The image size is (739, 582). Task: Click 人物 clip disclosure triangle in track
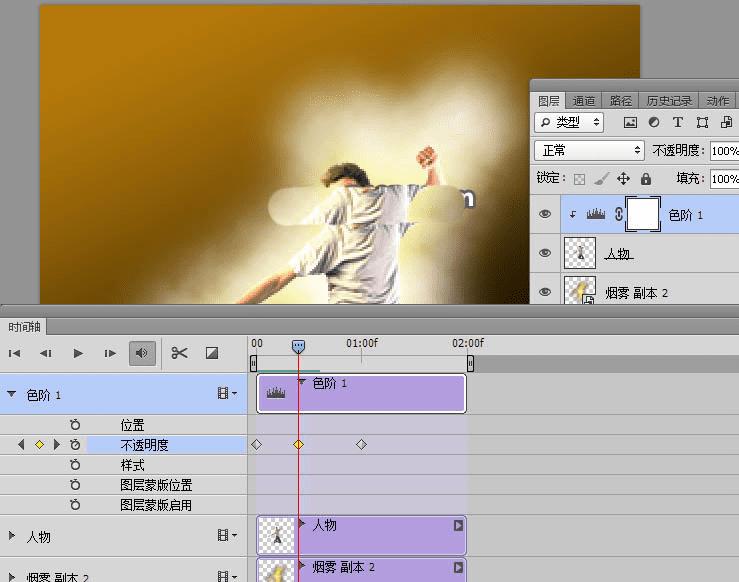(x=303, y=523)
